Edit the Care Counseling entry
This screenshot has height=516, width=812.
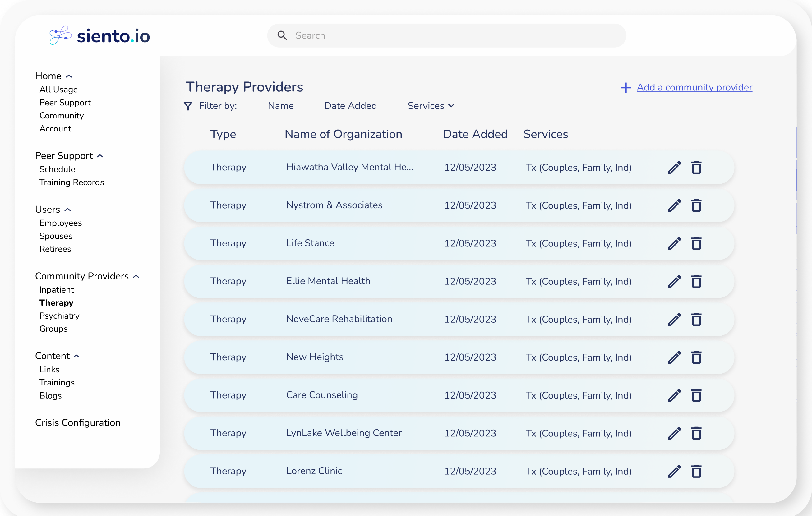coord(674,395)
